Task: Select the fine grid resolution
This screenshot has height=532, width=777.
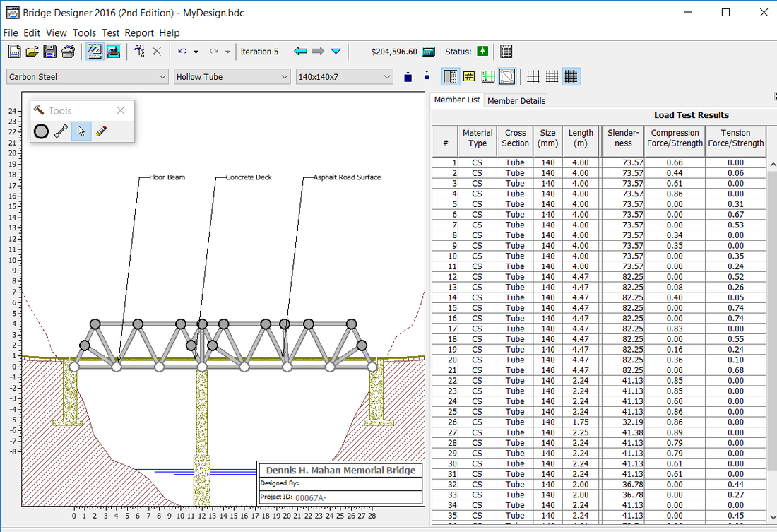Action: click(571, 76)
